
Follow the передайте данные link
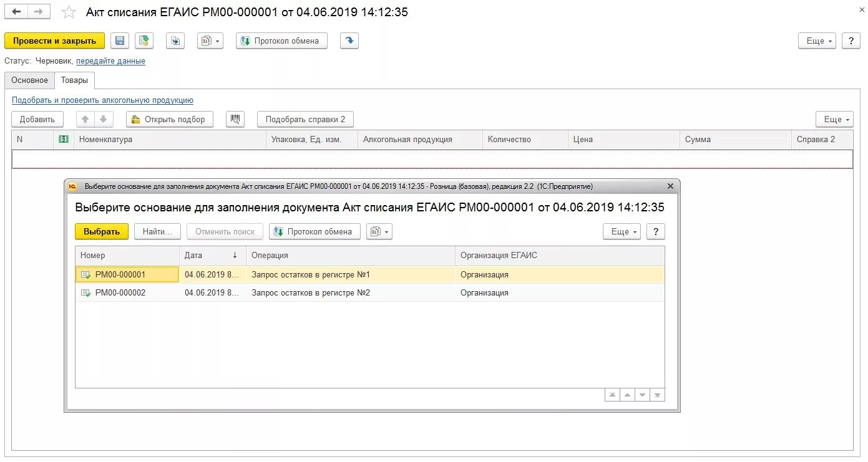click(x=110, y=61)
